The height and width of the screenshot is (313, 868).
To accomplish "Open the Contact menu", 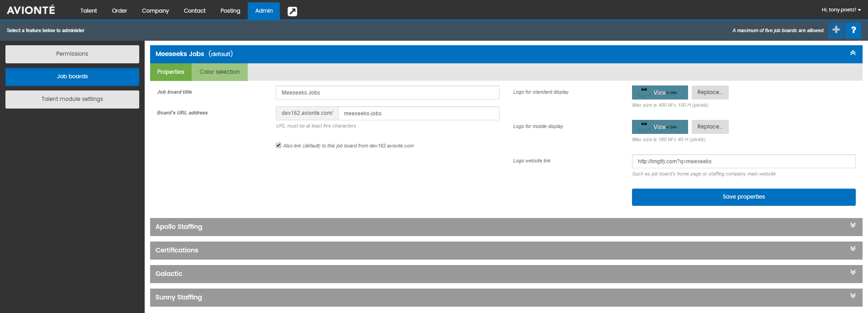I will click(194, 11).
